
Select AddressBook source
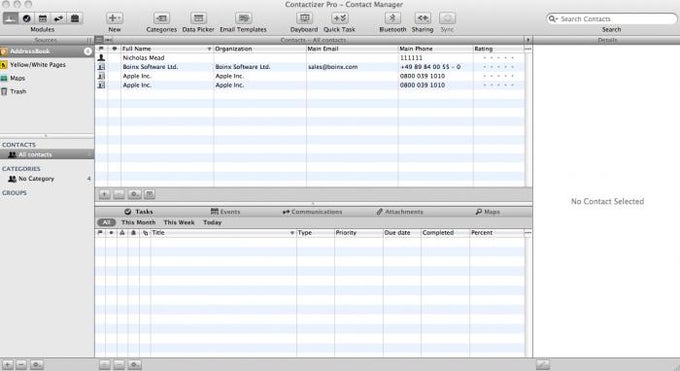tap(47, 51)
